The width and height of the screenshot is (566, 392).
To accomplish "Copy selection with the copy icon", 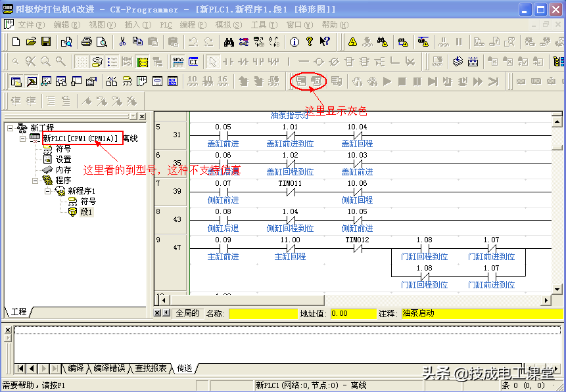I will [137, 42].
